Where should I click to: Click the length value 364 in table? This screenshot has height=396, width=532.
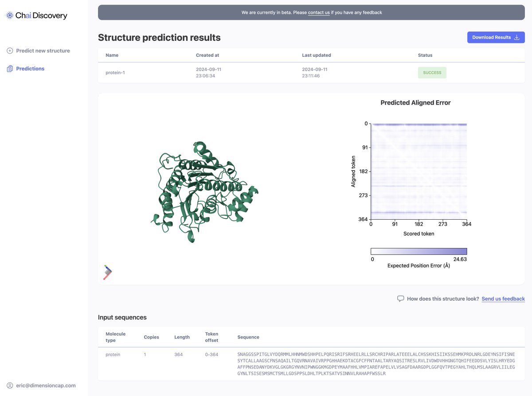(x=178, y=354)
